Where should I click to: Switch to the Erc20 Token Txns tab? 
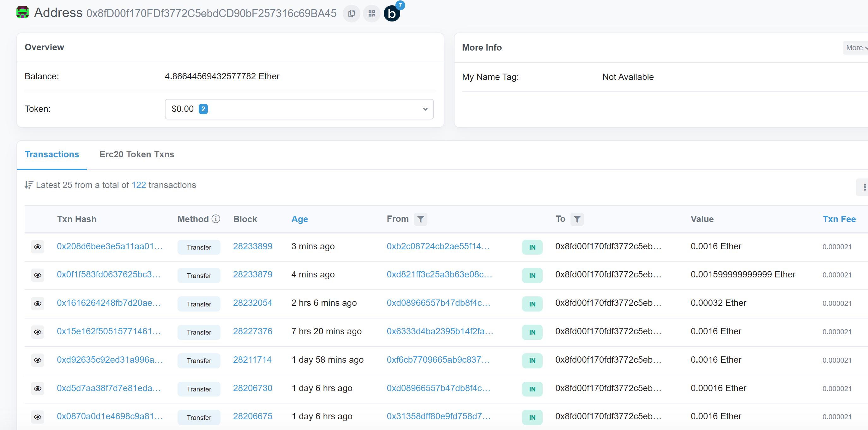[x=136, y=154]
